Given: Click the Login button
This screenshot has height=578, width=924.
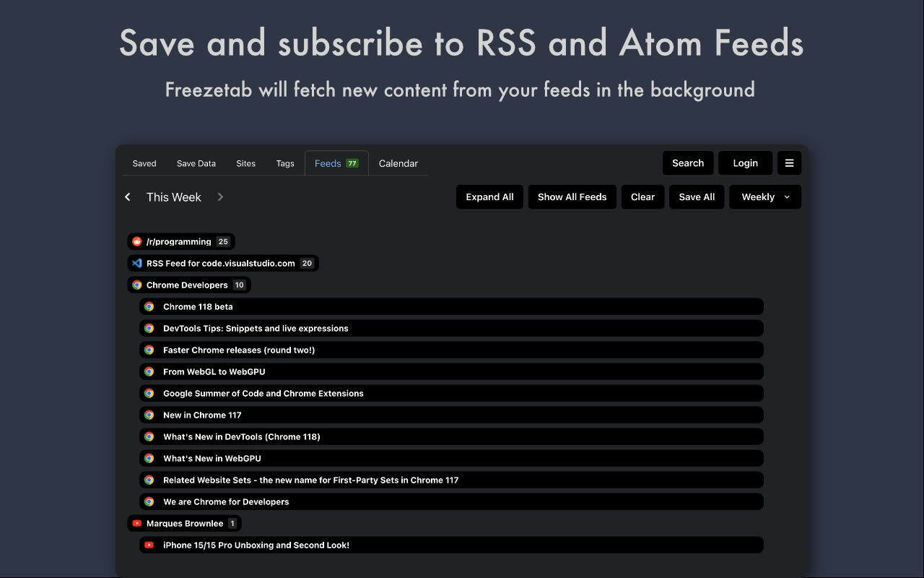Looking at the screenshot, I should pyautogui.click(x=745, y=163).
